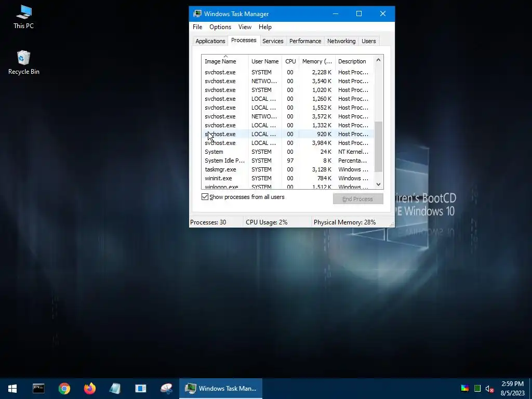This screenshot has height=399, width=532.
Task: Open the View menu
Action: click(245, 27)
